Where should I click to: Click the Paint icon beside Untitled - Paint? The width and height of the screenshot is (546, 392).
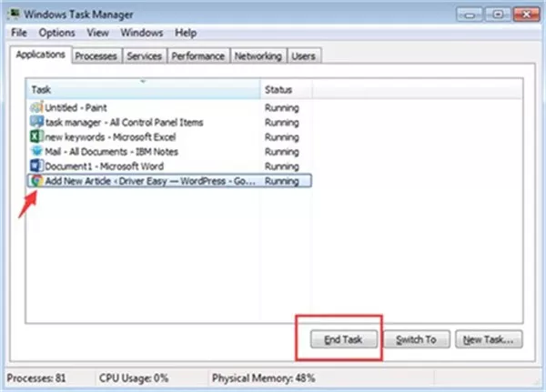pos(36,107)
